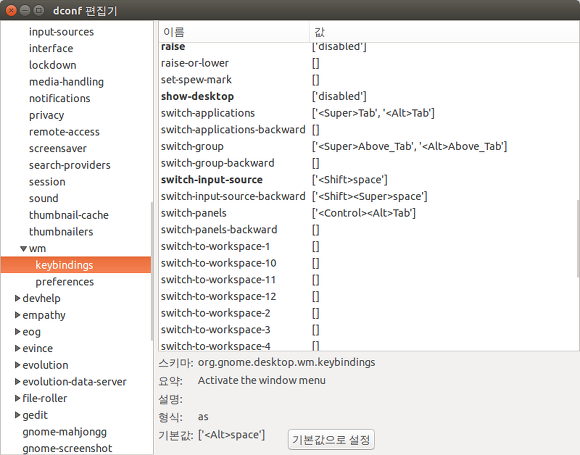Edit show-desktop's ['disabled'] value

click(x=339, y=97)
